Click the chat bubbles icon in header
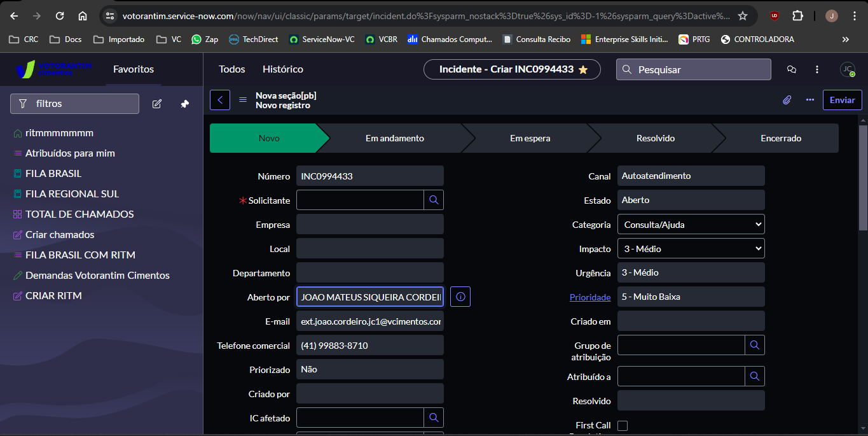Image resolution: width=868 pixels, height=436 pixels. [x=790, y=69]
